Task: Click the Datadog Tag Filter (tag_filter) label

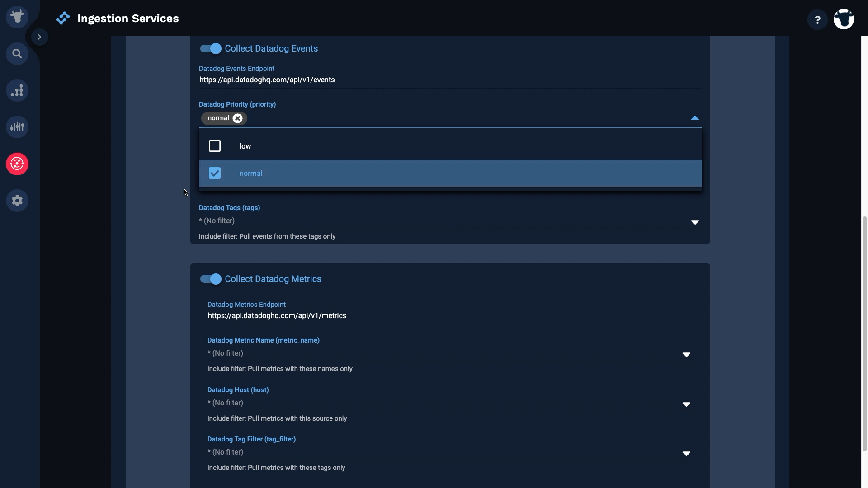Action: click(x=251, y=439)
